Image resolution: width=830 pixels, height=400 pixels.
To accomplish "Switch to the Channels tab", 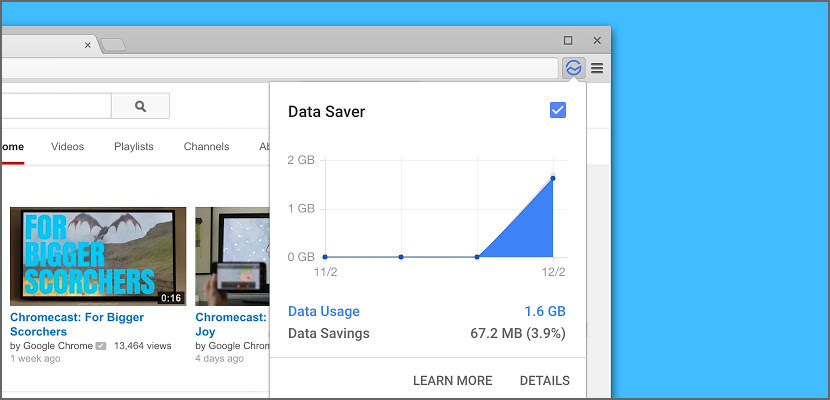I will 206,147.
